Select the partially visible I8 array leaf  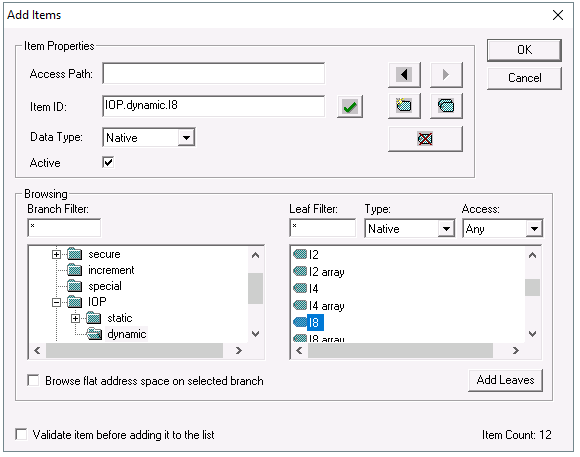point(326,339)
